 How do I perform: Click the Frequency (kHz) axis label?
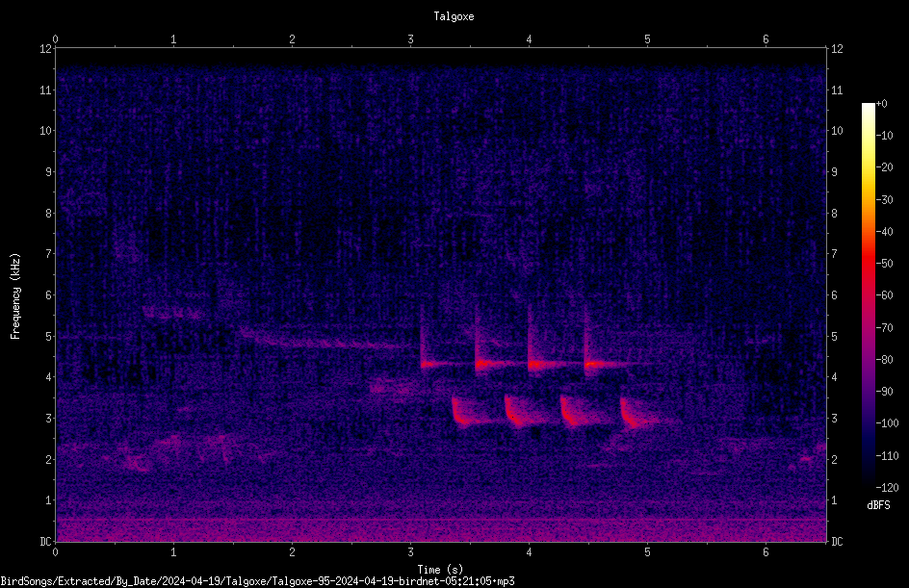(x=15, y=296)
